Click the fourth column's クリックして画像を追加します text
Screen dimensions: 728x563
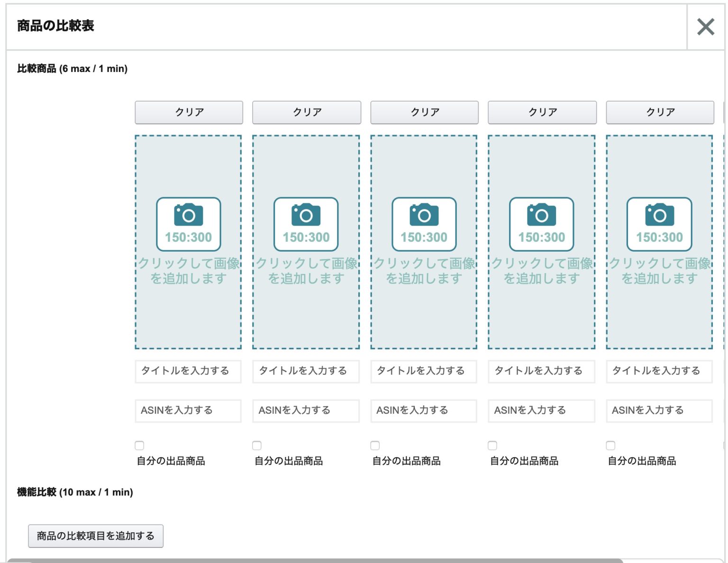tap(542, 271)
